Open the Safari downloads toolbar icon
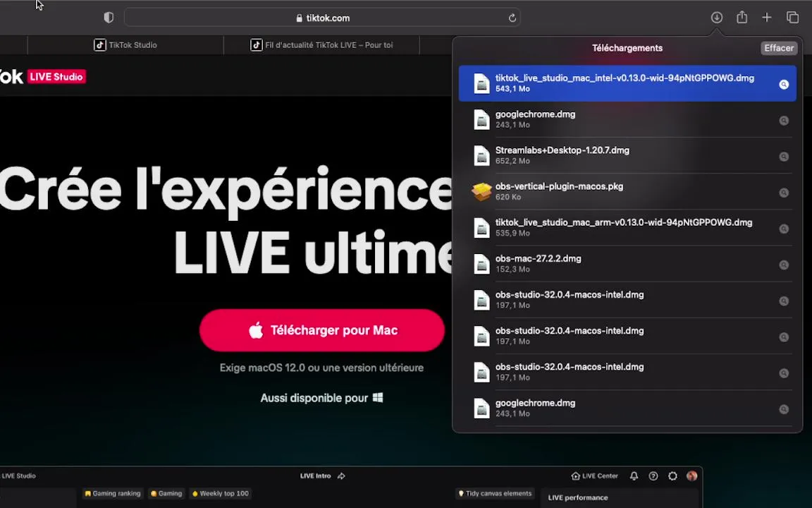 pos(717,18)
